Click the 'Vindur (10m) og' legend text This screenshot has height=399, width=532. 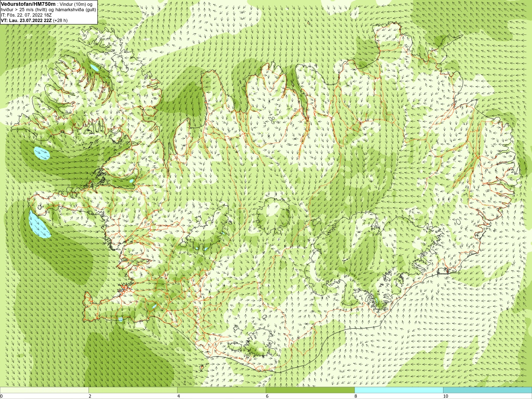point(76,4)
